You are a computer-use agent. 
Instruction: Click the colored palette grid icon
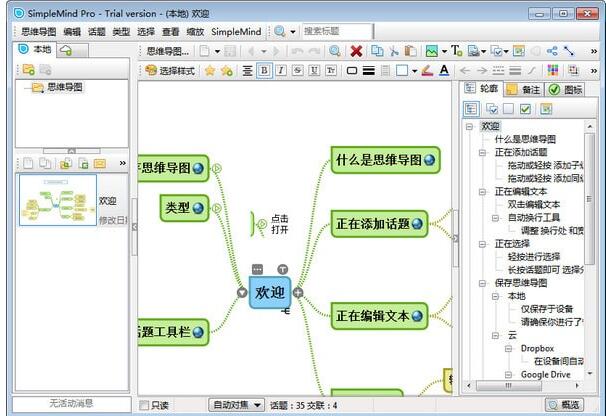[553, 70]
